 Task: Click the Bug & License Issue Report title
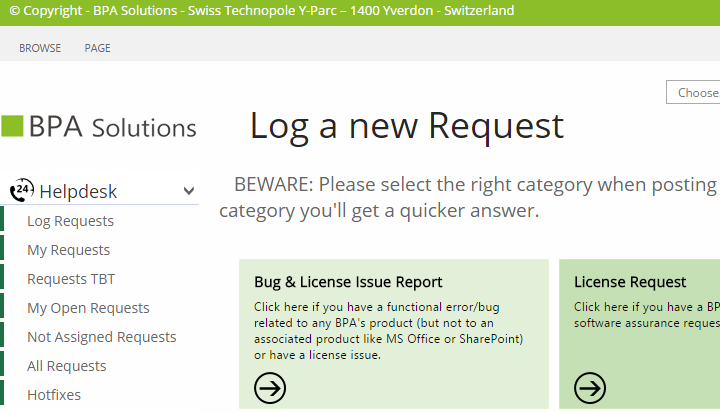point(348,282)
